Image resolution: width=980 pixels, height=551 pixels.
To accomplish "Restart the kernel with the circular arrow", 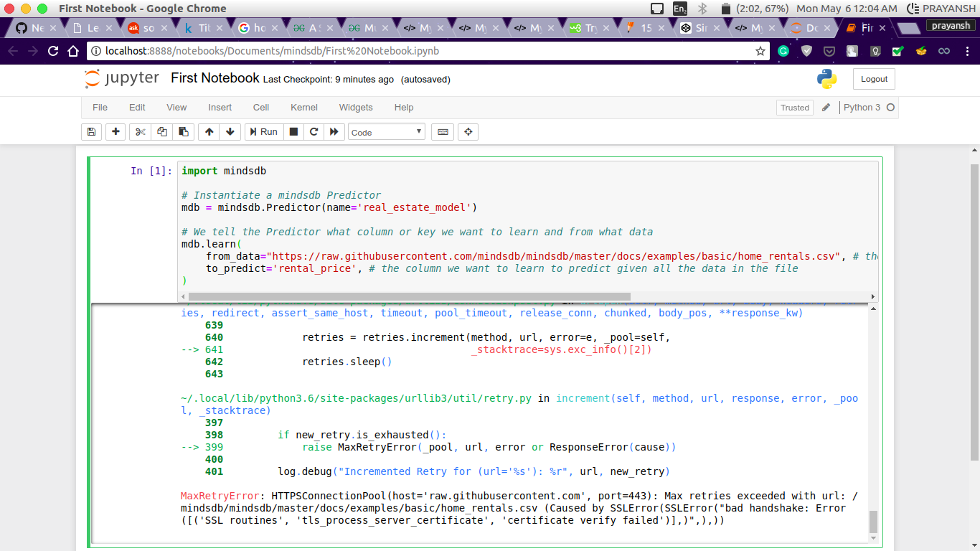I will point(314,132).
